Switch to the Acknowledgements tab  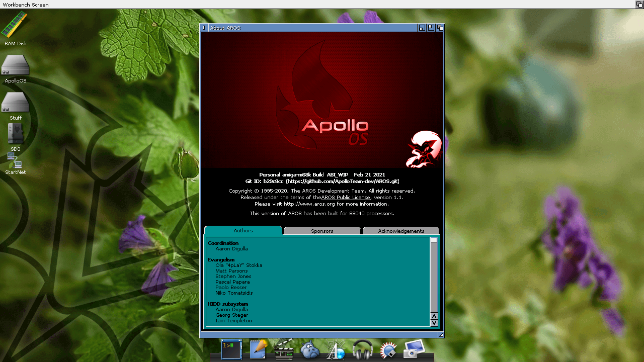click(401, 231)
